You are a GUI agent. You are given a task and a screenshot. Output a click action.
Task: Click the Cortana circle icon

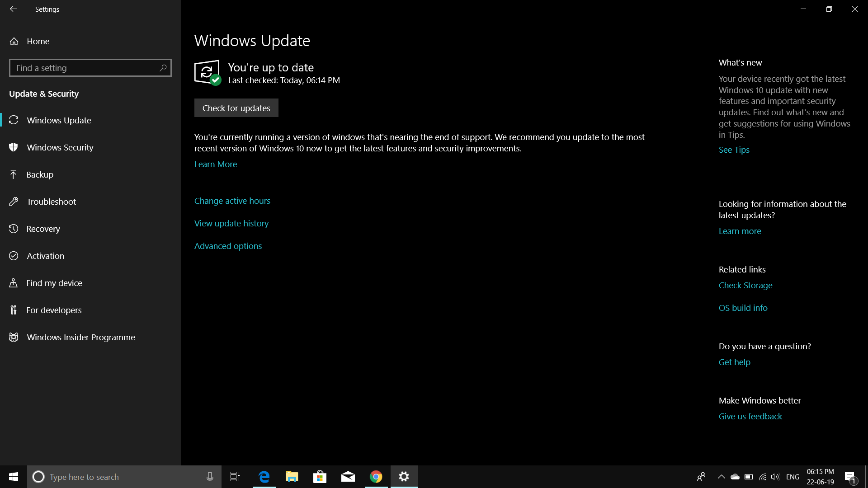[38, 477]
